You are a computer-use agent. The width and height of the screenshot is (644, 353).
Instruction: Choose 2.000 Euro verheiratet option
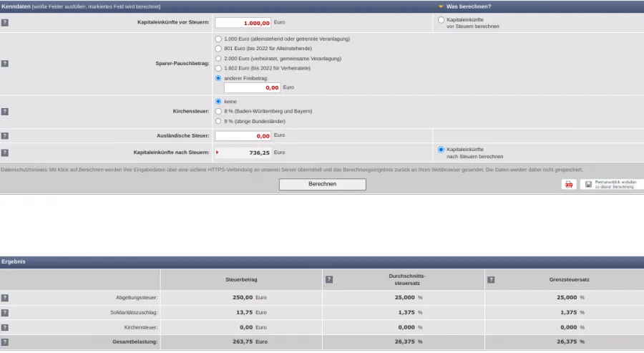[218, 58]
